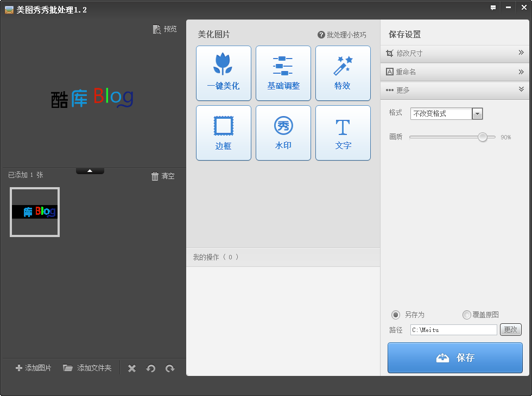This screenshot has height=396, width=532.
Task: Remove selected image with the X icon
Action: tap(132, 368)
